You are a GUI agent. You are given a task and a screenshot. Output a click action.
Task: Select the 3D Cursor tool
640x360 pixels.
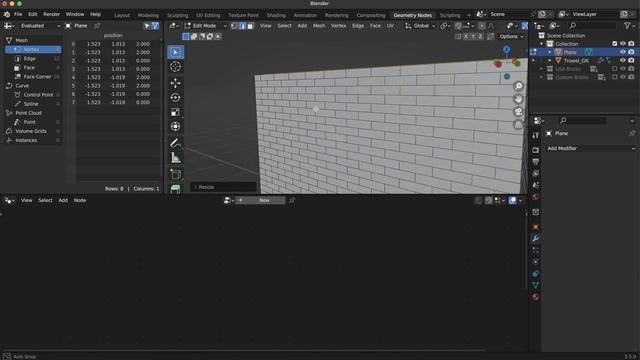pyautogui.click(x=176, y=67)
